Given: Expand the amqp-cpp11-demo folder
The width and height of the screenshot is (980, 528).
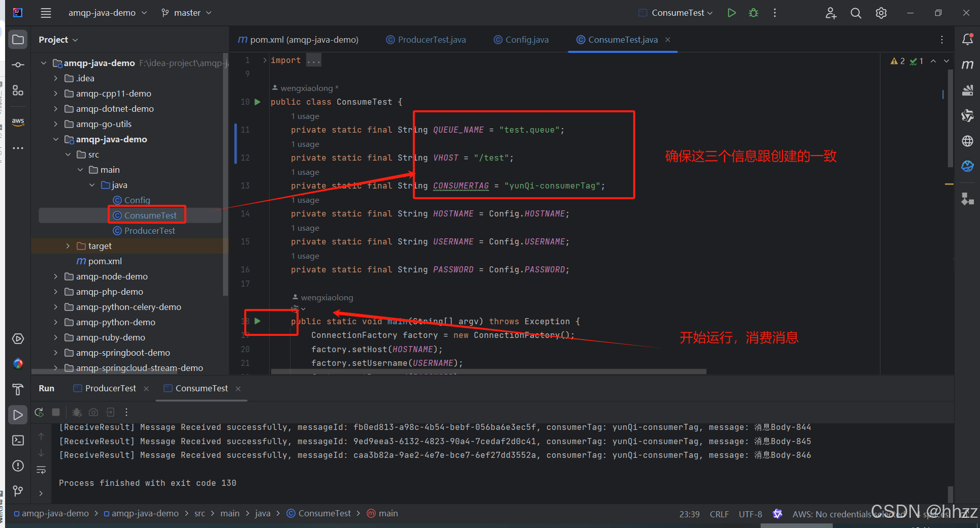Looking at the screenshot, I should (x=56, y=94).
